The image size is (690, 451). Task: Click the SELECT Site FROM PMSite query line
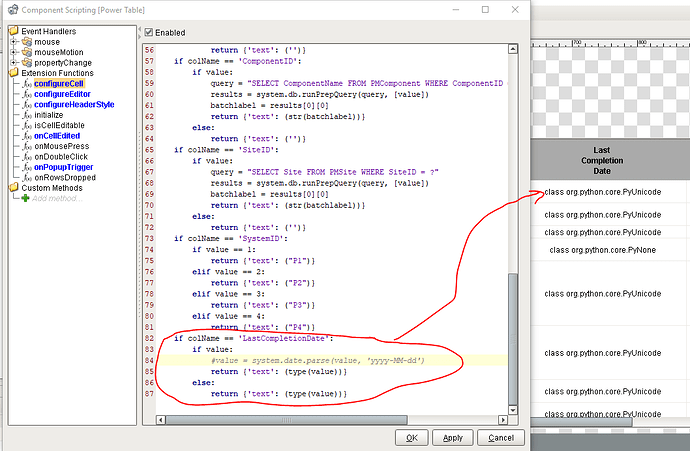point(324,172)
